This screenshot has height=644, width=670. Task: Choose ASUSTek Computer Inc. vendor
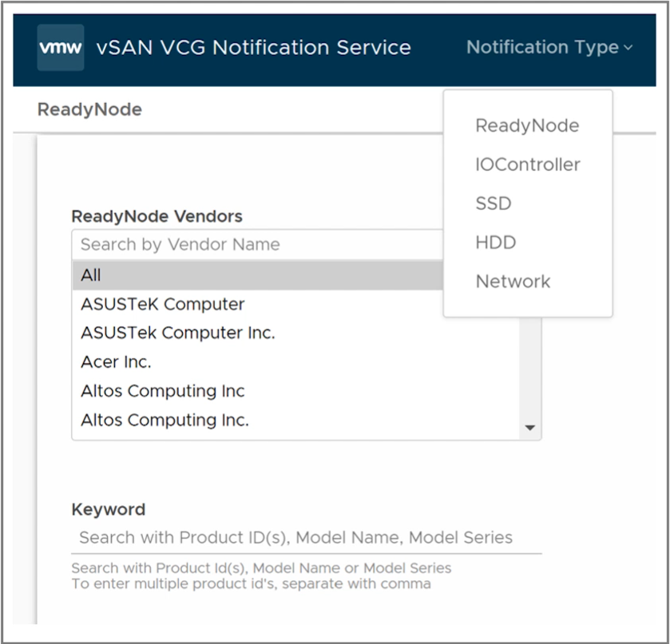click(x=177, y=333)
